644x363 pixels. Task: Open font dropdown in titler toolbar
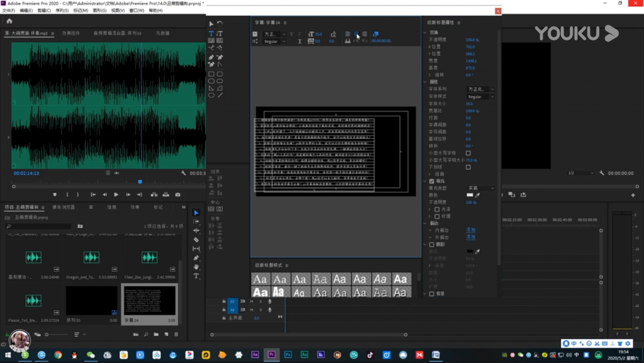(274, 34)
